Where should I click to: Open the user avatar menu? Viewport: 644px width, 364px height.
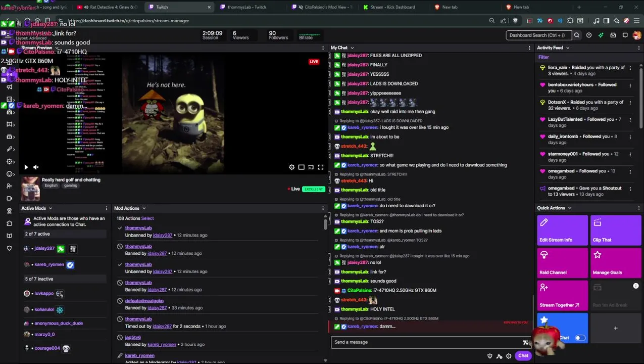[637, 35]
